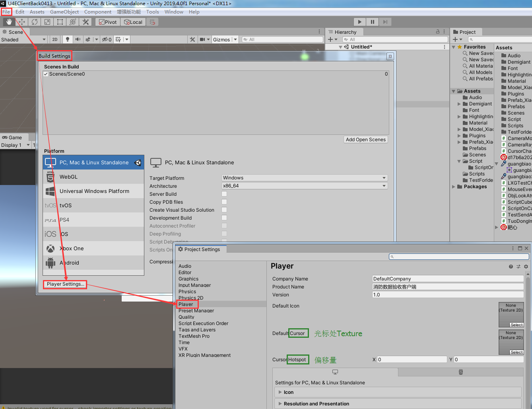This screenshot has width=532, height=409.
Task: Toggle scene grid visibility icon
Action: [x=118, y=39]
